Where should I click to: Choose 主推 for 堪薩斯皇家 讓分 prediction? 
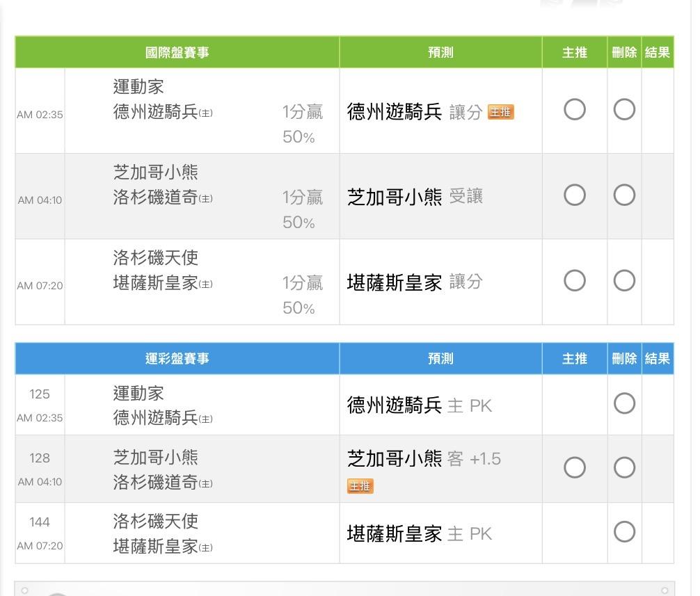point(574,281)
